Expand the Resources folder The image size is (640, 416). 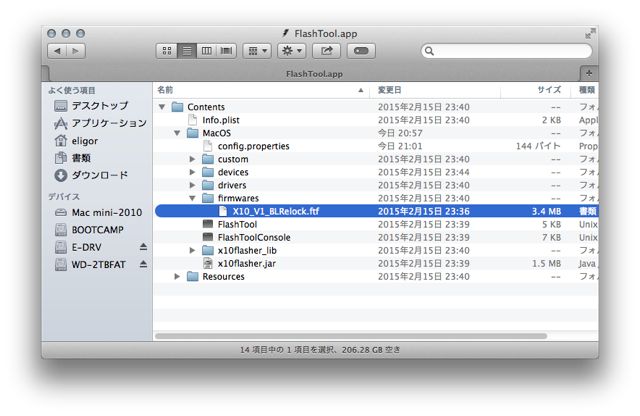click(177, 277)
